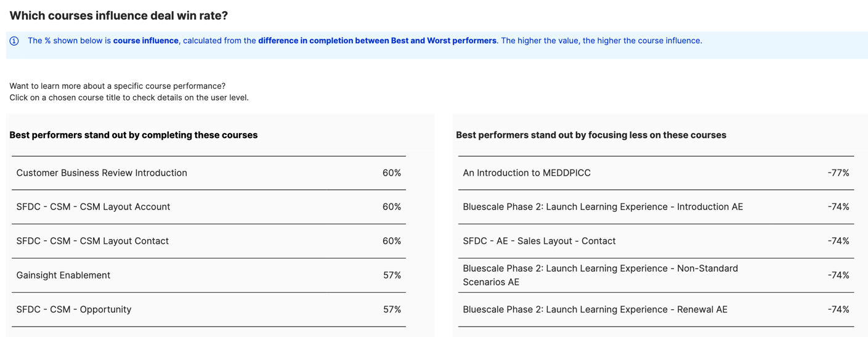The height and width of the screenshot is (337, 868).
Task: Click Bluescale Phase 2 Non-Standard Scenarios AE
Action: pyautogui.click(x=601, y=275)
